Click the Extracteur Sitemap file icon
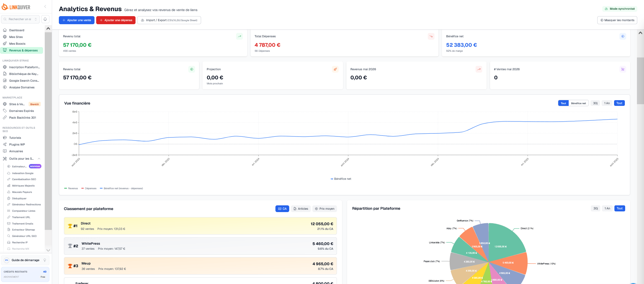Screen dimensions: 644x284 pyautogui.click(x=9, y=230)
